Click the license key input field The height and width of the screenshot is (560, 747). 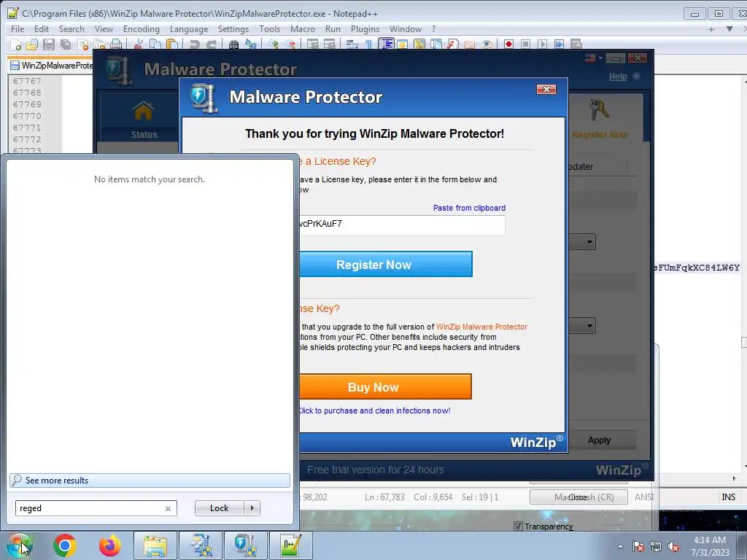tap(402, 225)
